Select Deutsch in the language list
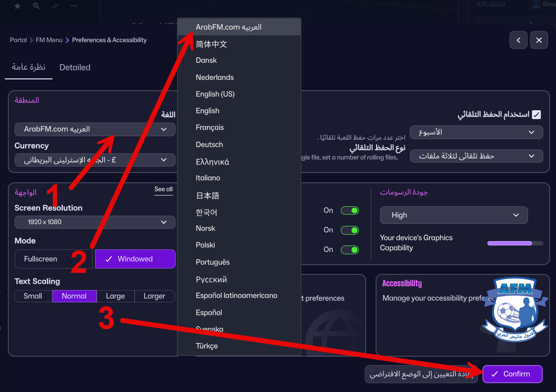This screenshot has width=556, height=392. (209, 145)
